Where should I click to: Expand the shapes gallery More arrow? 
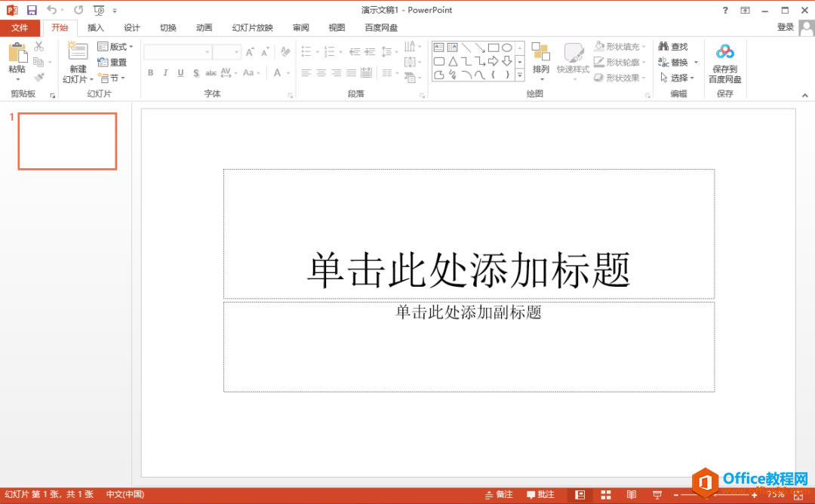[x=519, y=75]
